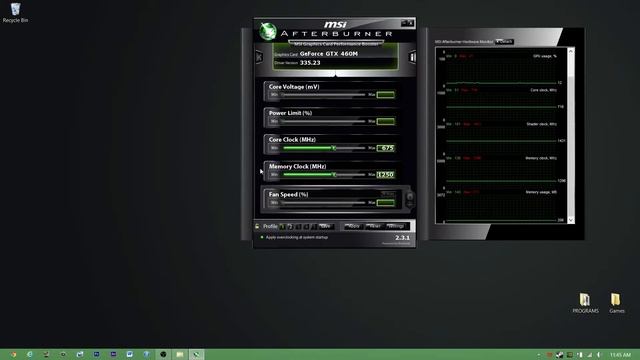Click the hardware monitor scroll up arrow

571,51
